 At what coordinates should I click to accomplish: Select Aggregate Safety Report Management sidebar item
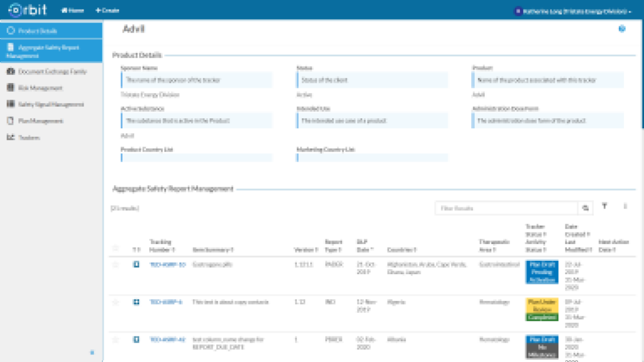point(52,51)
